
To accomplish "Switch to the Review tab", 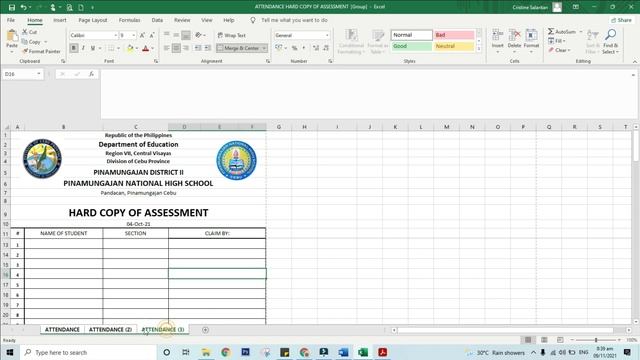I will [182, 20].
